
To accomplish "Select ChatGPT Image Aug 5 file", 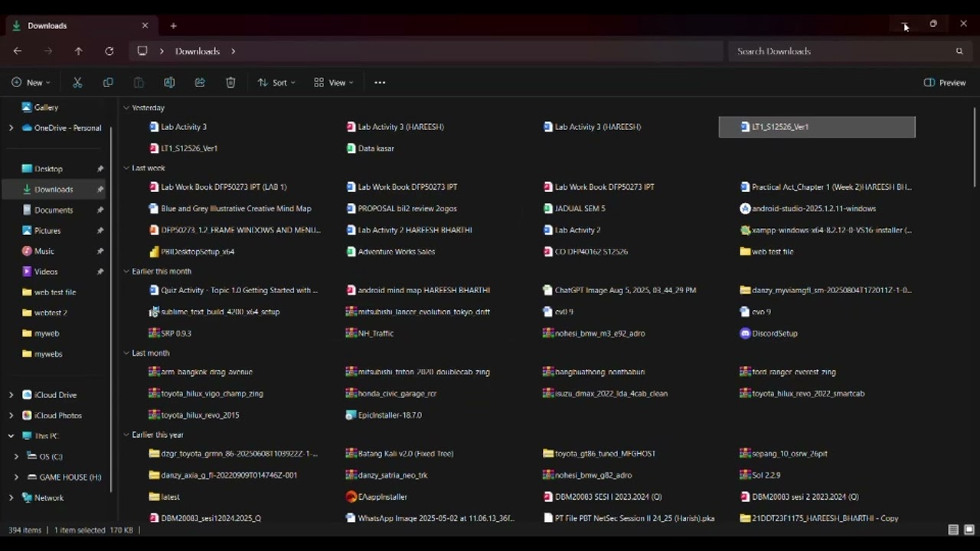I will (x=619, y=290).
